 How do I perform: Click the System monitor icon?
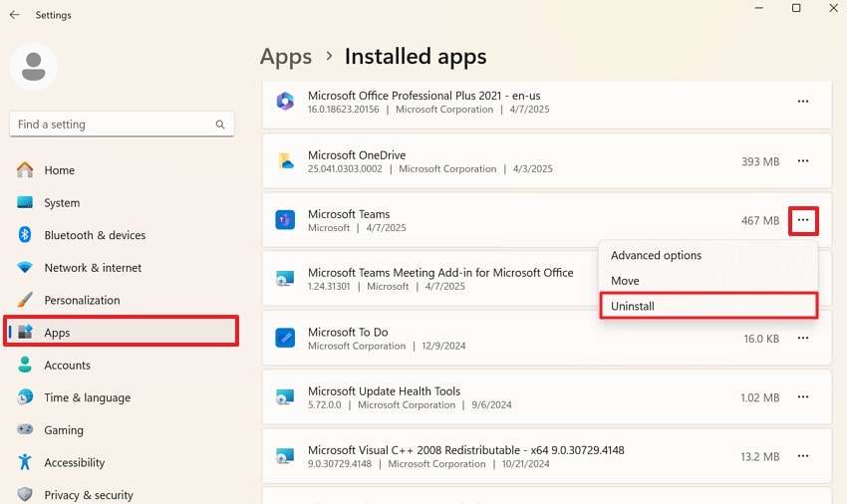pyautogui.click(x=25, y=202)
